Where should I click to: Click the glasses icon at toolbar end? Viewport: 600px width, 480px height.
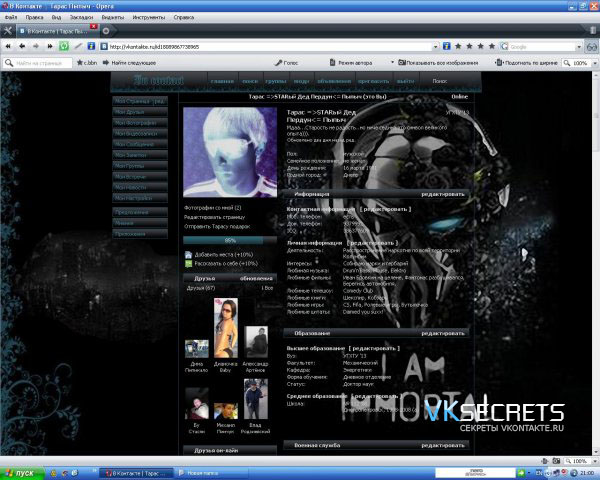pyautogui.click(x=592, y=47)
